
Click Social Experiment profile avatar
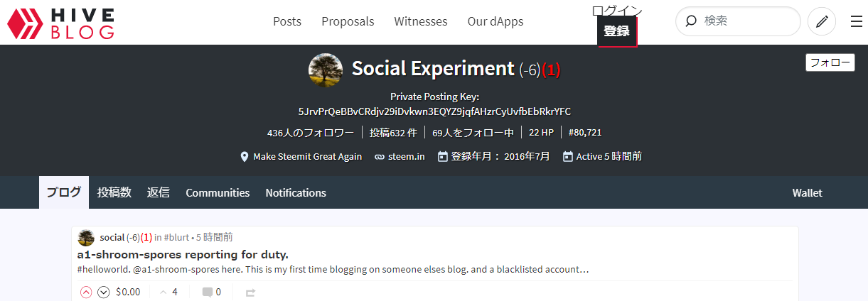(x=326, y=70)
